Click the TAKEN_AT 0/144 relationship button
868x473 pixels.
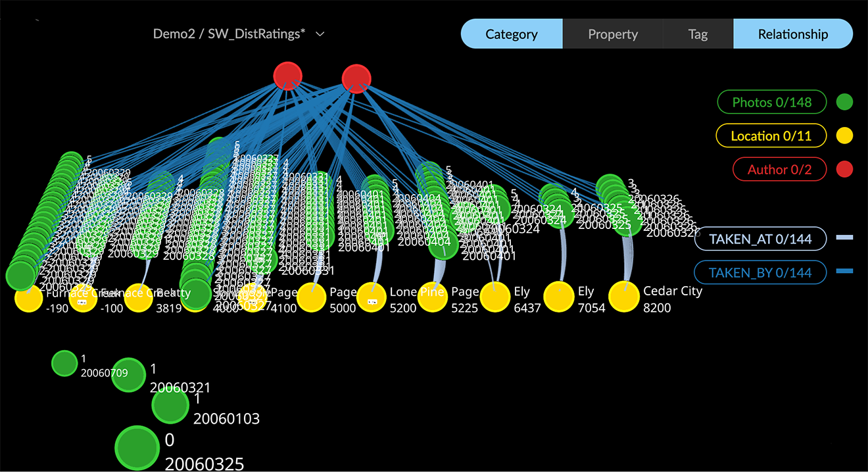(x=759, y=239)
